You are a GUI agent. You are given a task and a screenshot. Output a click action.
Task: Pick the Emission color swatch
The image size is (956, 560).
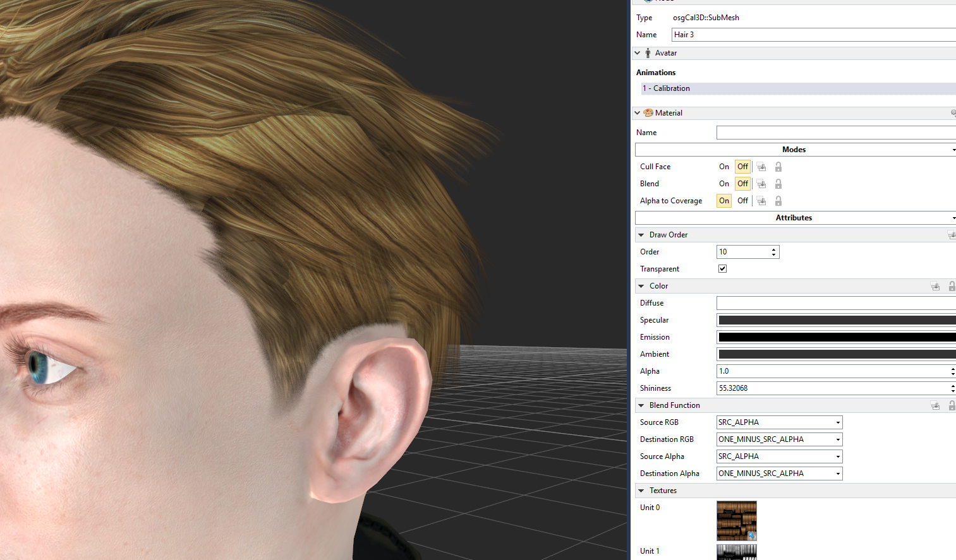pyautogui.click(x=836, y=337)
